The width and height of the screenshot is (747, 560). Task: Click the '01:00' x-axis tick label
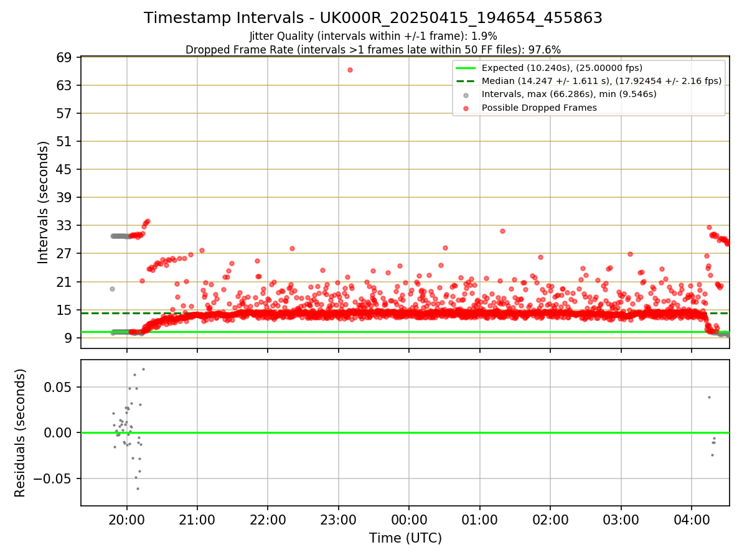480,520
